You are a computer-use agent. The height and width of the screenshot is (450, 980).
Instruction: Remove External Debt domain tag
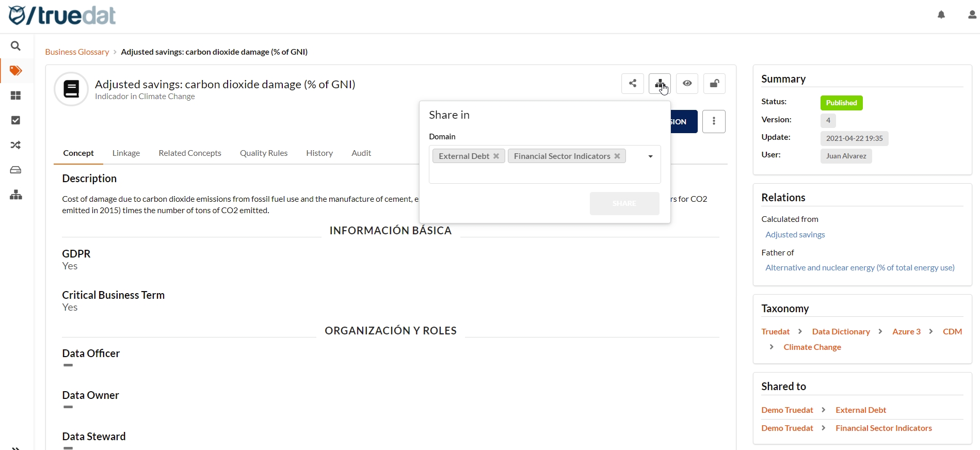pos(496,156)
